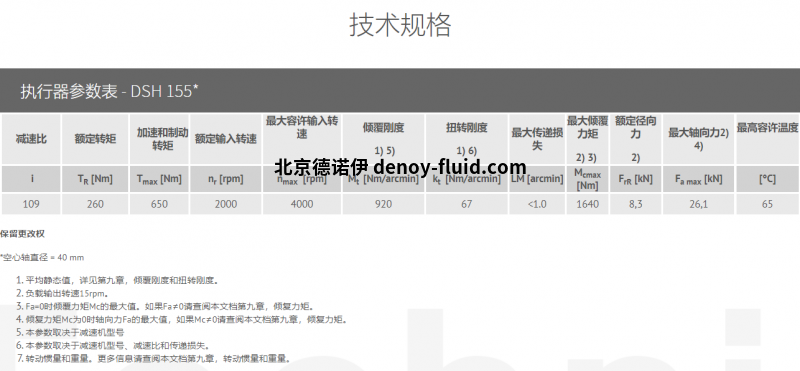The width and height of the screenshot is (800, 371).
Task: Select the axial force value 26,1
Action: [x=698, y=204]
